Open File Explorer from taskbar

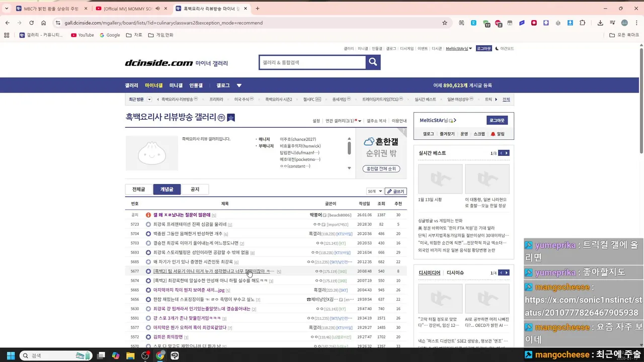[130, 355]
